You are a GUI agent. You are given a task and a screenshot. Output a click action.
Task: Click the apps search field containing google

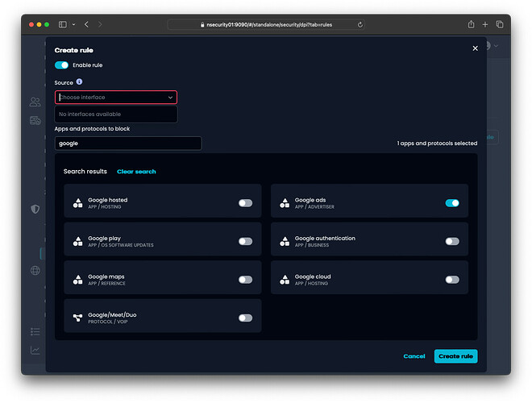click(x=128, y=143)
